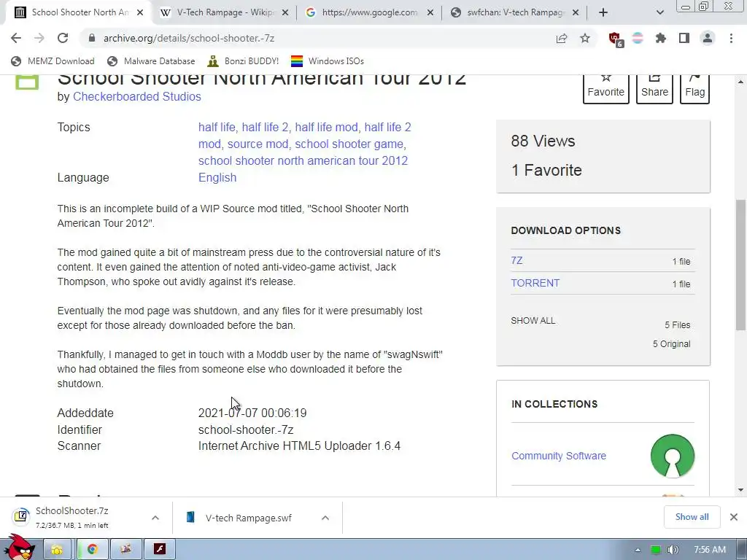This screenshot has height=560, width=747.
Task: Open the 'half life' topic link
Action: click(x=217, y=127)
